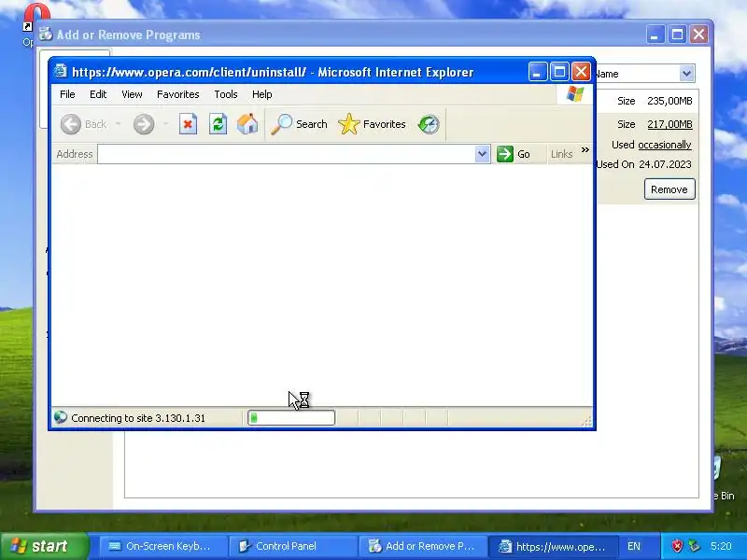The image size is (747, 560).
Task: Refresh the page with the green arrows icon
Action: 218,124
